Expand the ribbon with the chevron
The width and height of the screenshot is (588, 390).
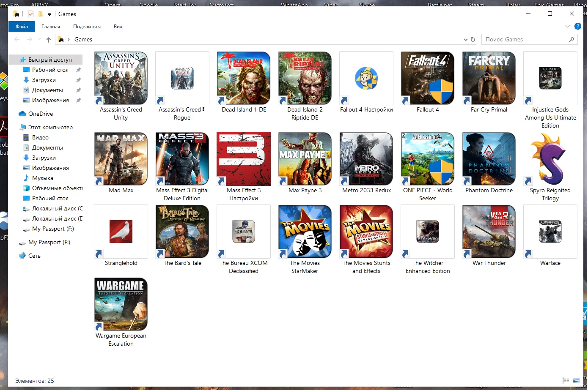568,26
